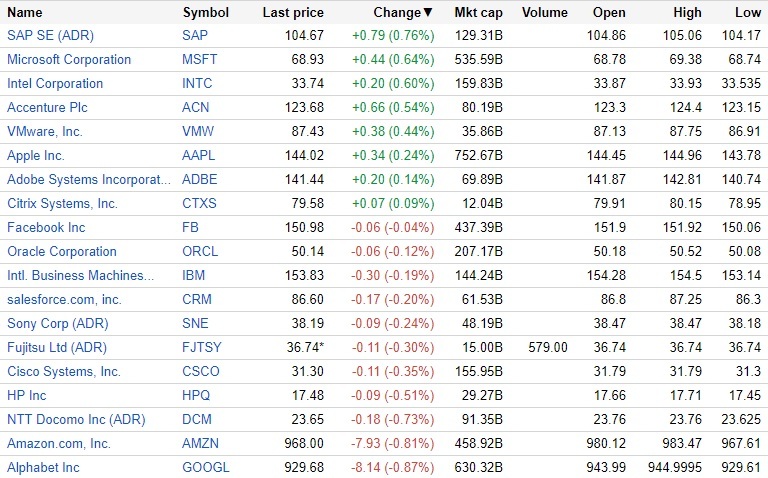Select the VMW symbol link
The height and width of the screenshot is (478, 768).
pyautogui.click(x=198, y=131)
